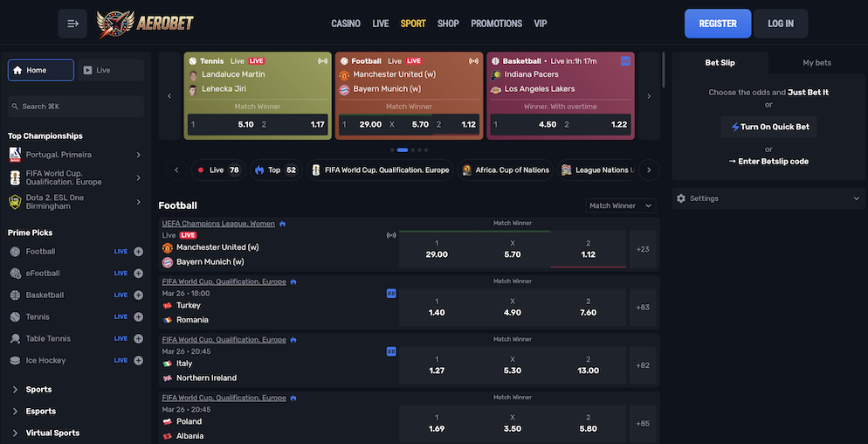Open the PROMOTIONS menu item
868x444 pixels.
coord(497,24)
